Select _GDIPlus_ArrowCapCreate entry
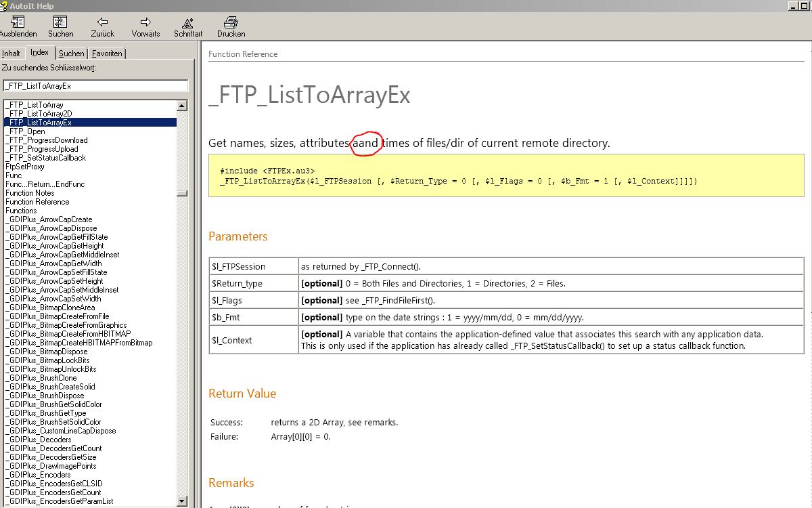The width and height of the screenshot is (812, 508). [x=49, y=219]
